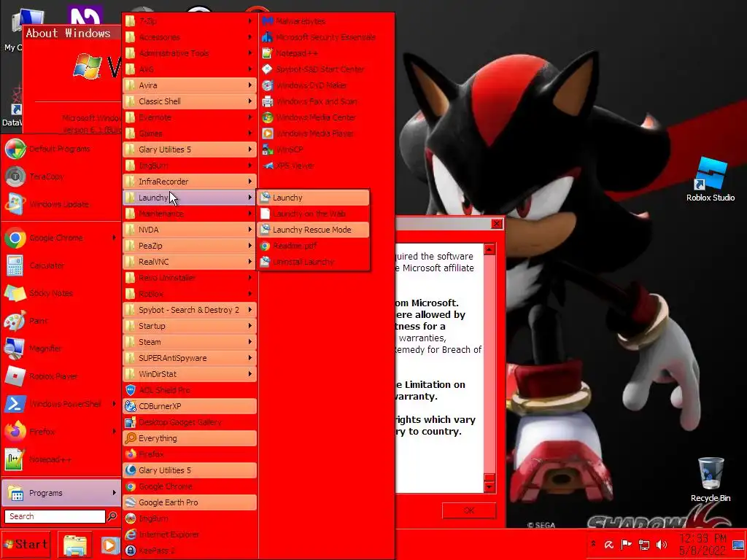Open Google Chrome from Start menu pinned list

click(x=61, y=238)
